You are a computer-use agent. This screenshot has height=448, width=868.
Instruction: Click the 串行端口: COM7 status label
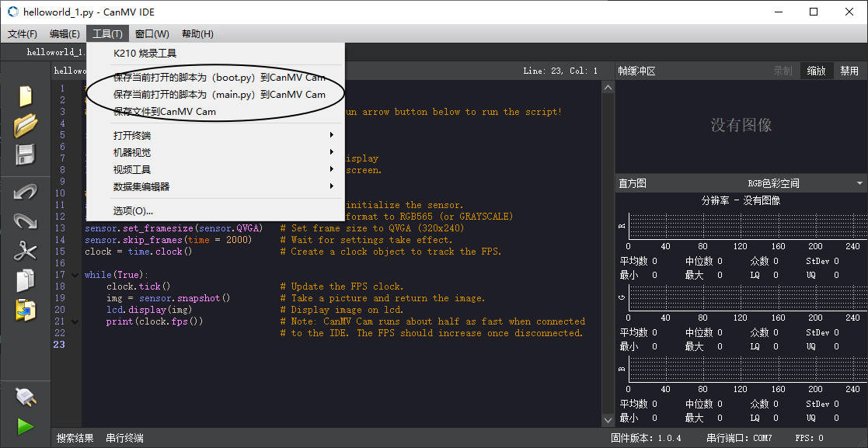[739, 438]
